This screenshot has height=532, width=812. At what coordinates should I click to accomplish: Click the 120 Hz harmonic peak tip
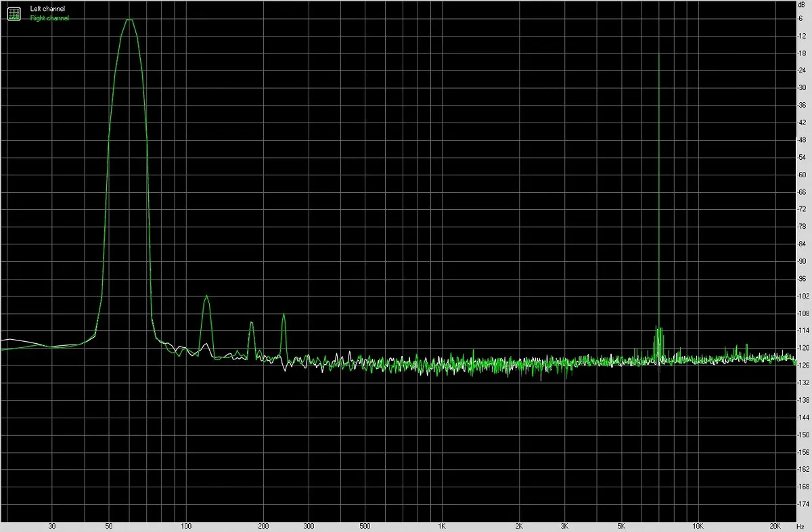pyautogui.click(x=206, y=296)
